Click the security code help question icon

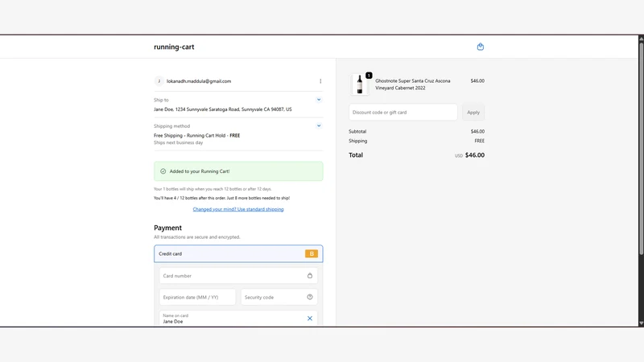point(310,297)
